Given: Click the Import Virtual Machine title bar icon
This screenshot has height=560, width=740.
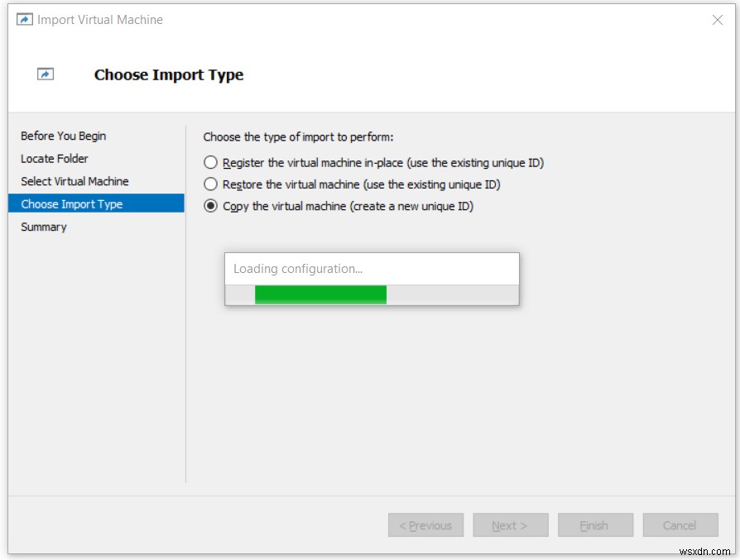Looking at the screenshot, I should [25, 19].
